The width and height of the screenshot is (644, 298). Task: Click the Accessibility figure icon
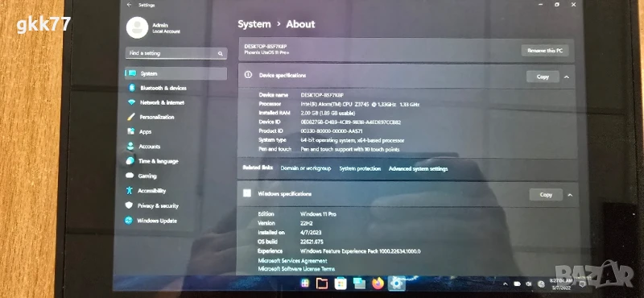(130, 191)
